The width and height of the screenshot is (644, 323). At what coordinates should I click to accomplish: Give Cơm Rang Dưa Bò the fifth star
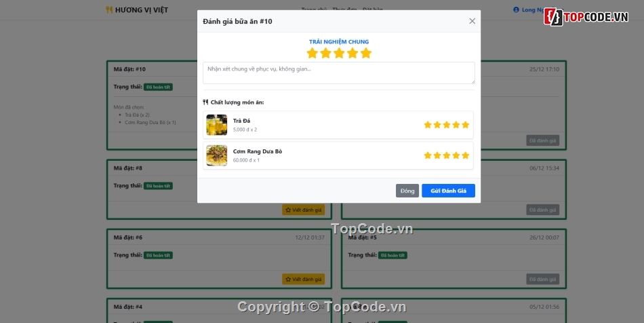pos(465,155)
